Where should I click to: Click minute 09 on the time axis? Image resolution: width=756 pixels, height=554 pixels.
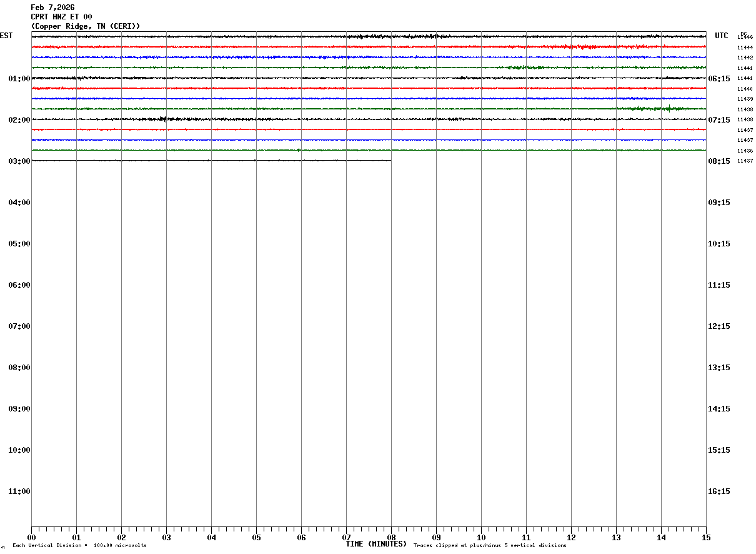pyautogui.click(x=436, y=538)
